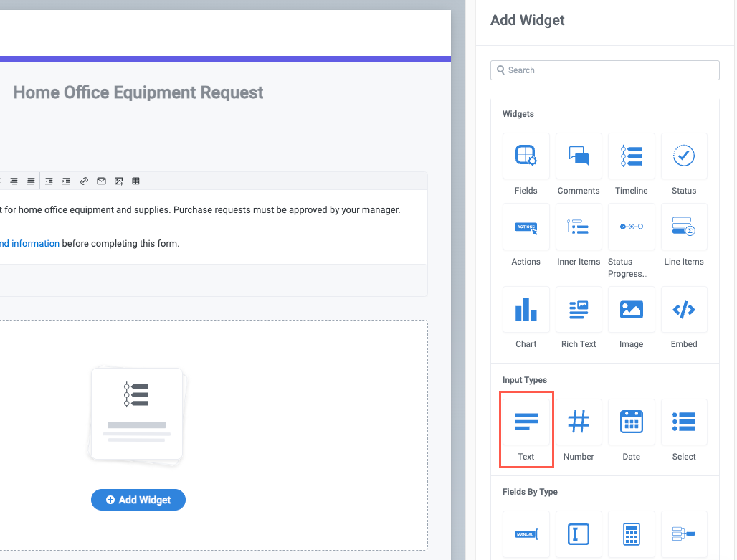Add a Comments widget
Viewport: 737px width, 560px height.
578,156
